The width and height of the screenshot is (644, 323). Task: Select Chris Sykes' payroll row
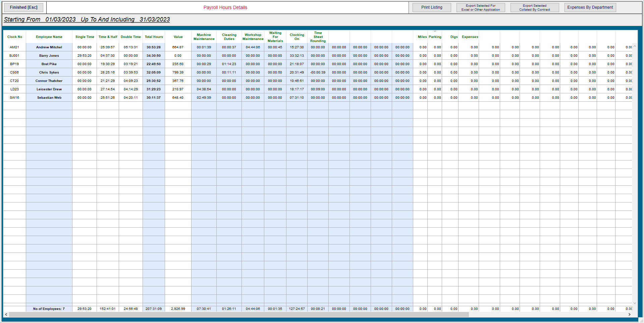pos(49,72)
